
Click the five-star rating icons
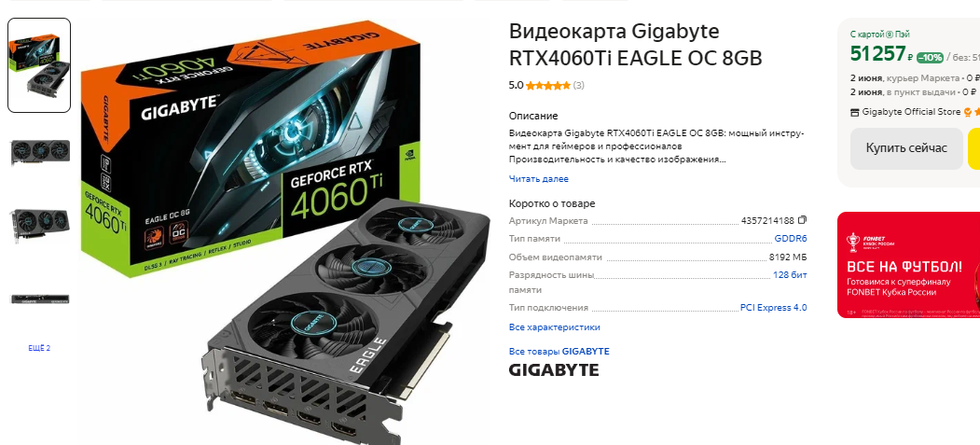tap(547, 86)
